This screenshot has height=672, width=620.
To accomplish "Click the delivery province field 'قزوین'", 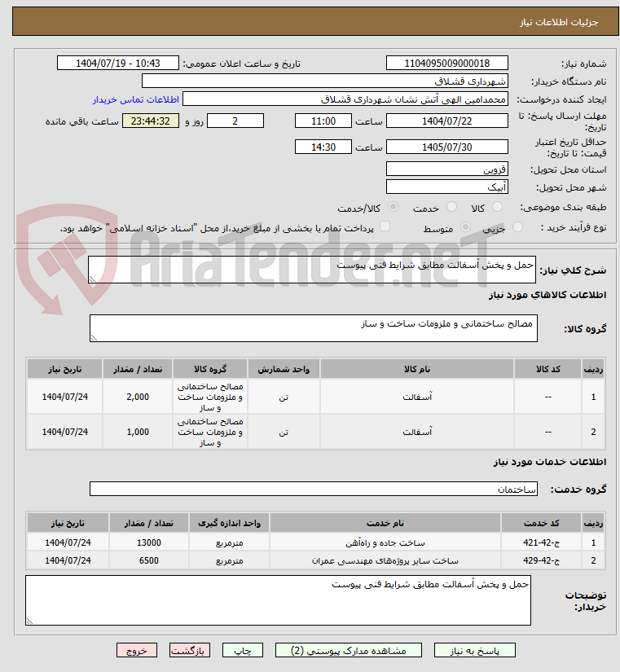I will click(x=446, y=169).
